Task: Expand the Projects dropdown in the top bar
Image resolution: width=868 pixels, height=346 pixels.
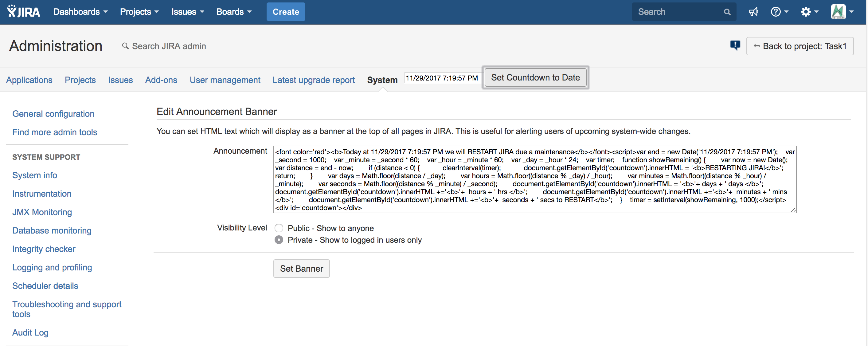Action: 139,12
